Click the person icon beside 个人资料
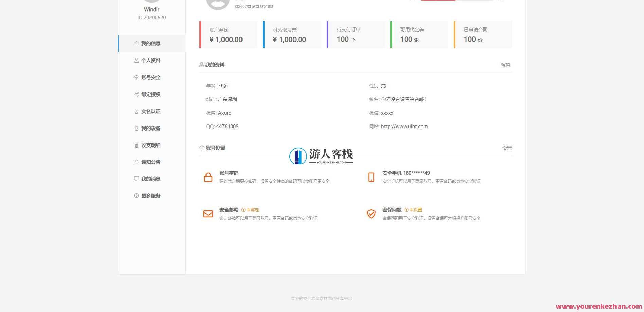This screenshot has height=312, width=644. [136, 60]
